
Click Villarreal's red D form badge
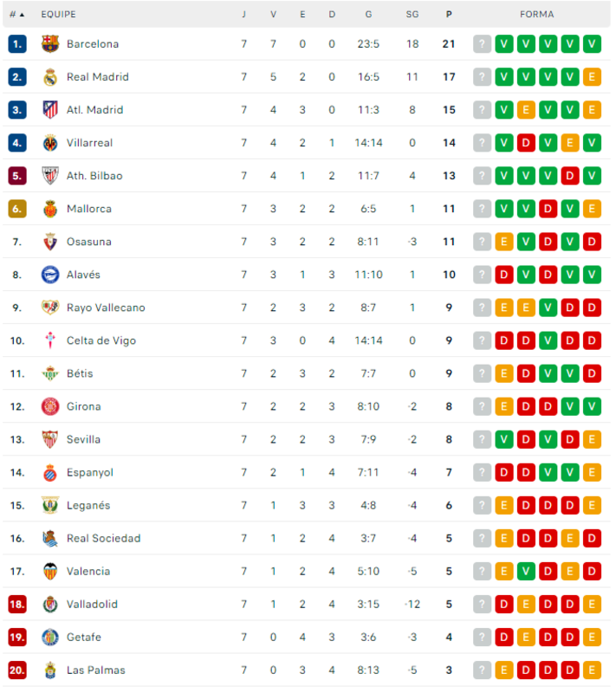pos(525,143)
